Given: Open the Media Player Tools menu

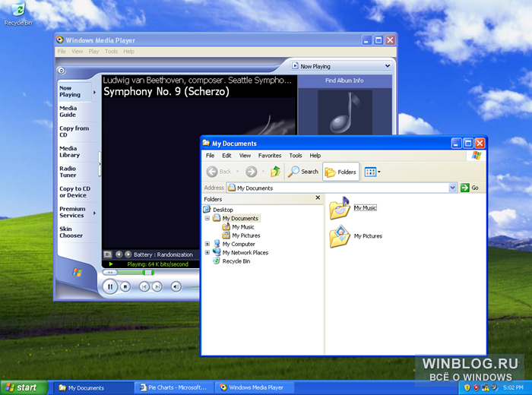Looking at the screenshot, I should pyautogui.click(x=111, y=51).
